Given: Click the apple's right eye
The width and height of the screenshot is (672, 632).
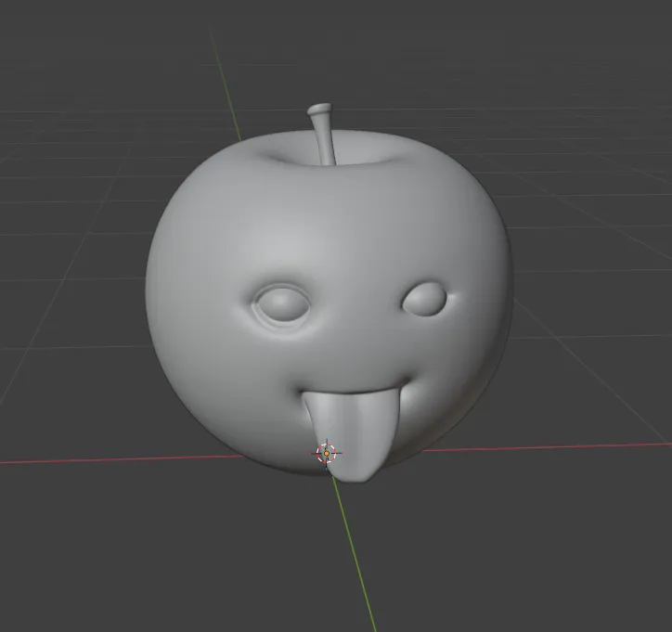Looking at the screenshot, I should tap(424, 298).
